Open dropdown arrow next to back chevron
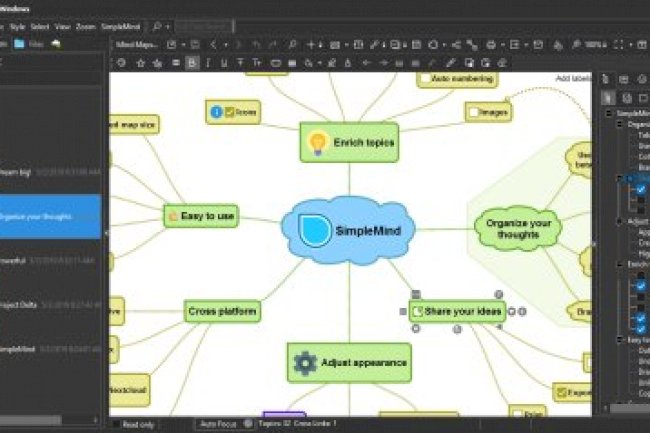 tap(225, 45)
